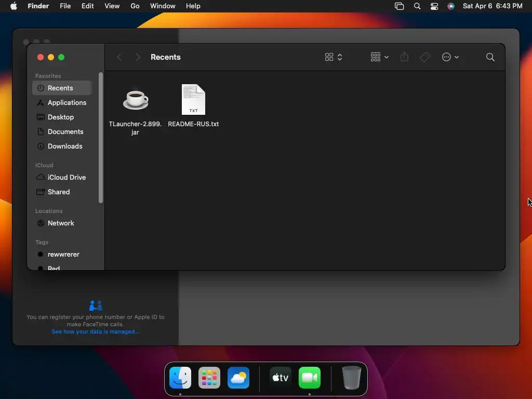
Task: Click Stage Manager icon in menu bar
Action: pyautogui.click(x=400, y=6)
